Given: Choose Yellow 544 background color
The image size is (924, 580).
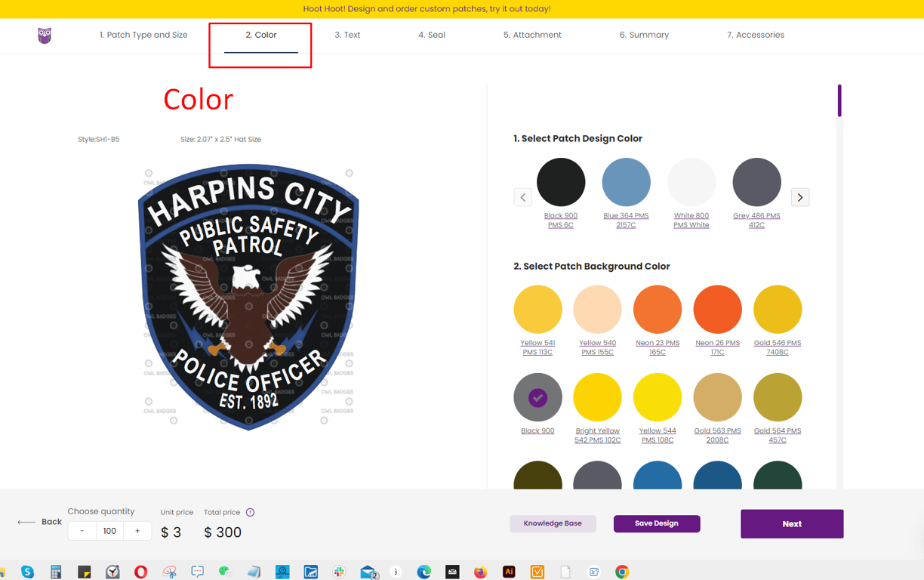Looking at the screenshot, I should click(x=658, y=397).
